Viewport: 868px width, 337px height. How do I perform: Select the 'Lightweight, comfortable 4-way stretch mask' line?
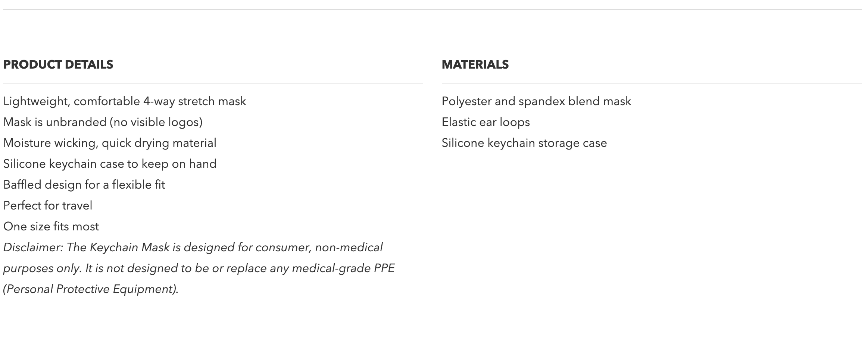coord(125,101)
